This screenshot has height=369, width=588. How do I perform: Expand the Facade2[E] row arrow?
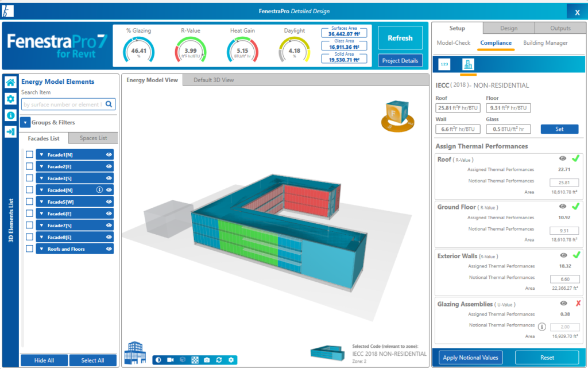41,166
